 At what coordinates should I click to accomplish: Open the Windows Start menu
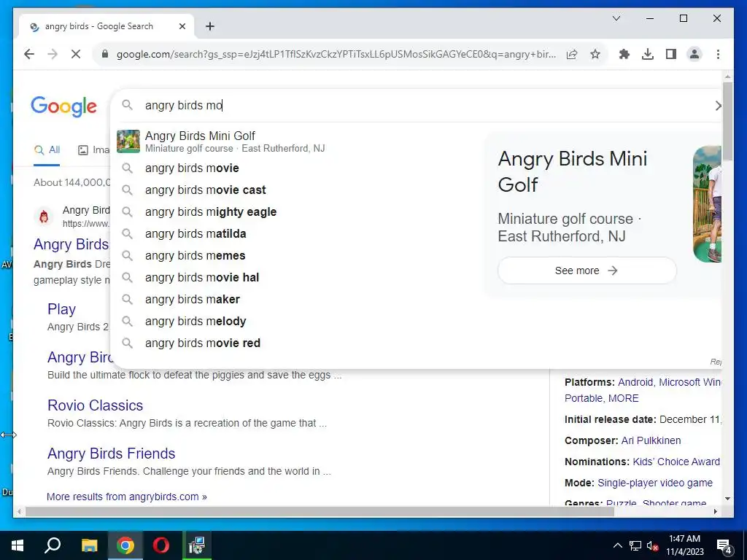tap(18, 545)
